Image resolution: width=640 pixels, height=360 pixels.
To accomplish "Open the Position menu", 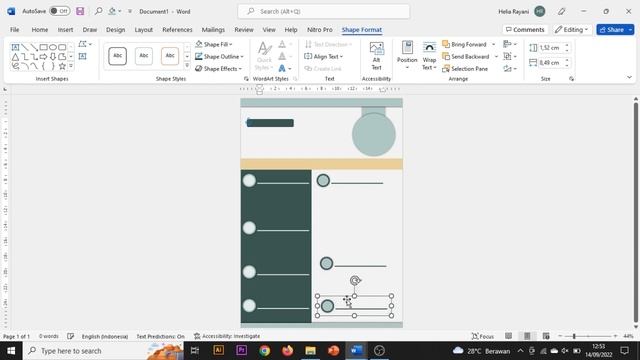I will click(407, 56).
